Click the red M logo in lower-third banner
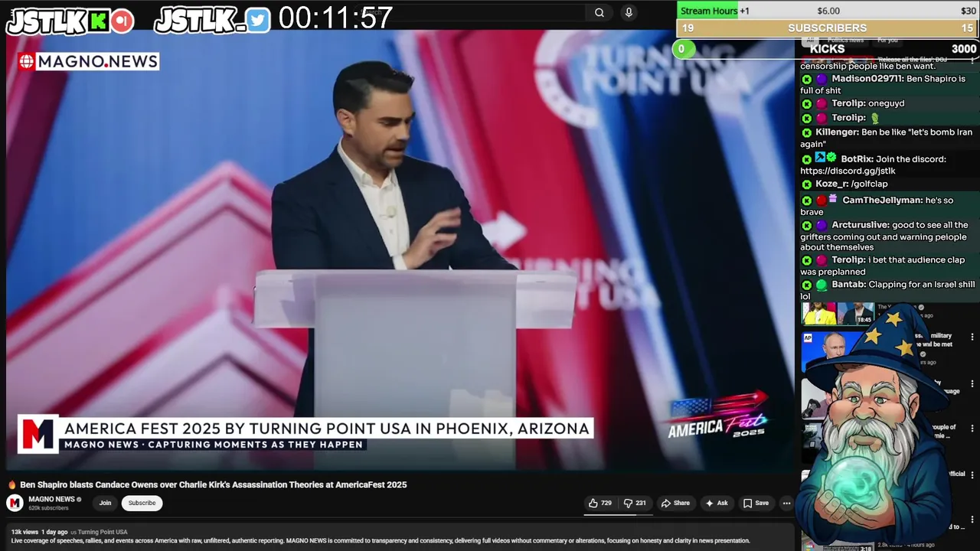The height and width of the screenshot is (551, 980). coord(38,434)
